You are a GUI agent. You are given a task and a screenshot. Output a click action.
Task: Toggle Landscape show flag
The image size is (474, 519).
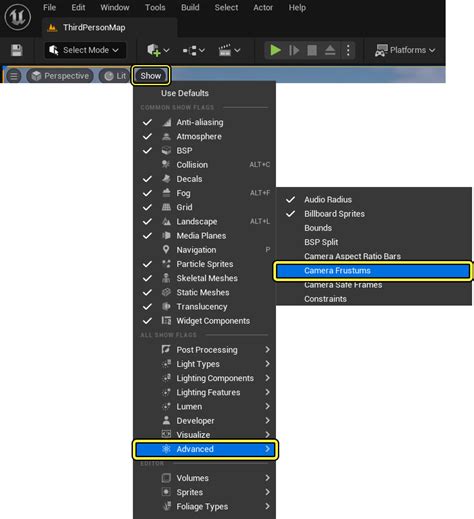[204, 221]
